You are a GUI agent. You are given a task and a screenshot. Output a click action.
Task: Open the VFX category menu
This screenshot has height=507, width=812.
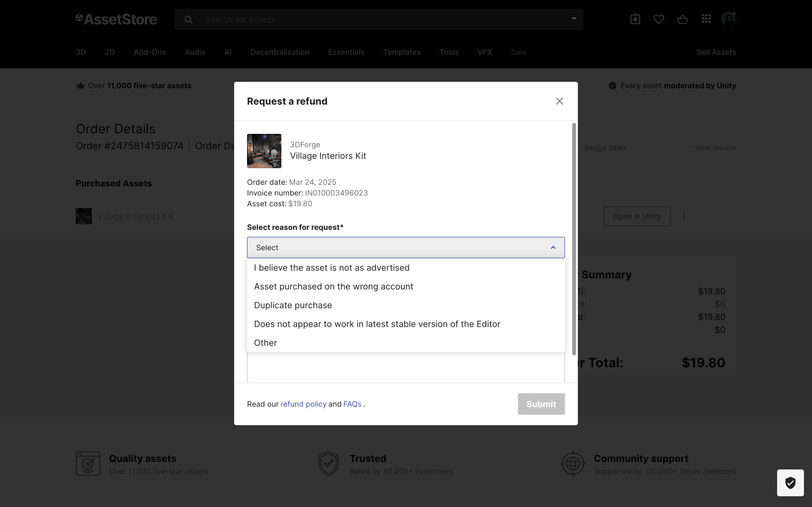point(484,52)
